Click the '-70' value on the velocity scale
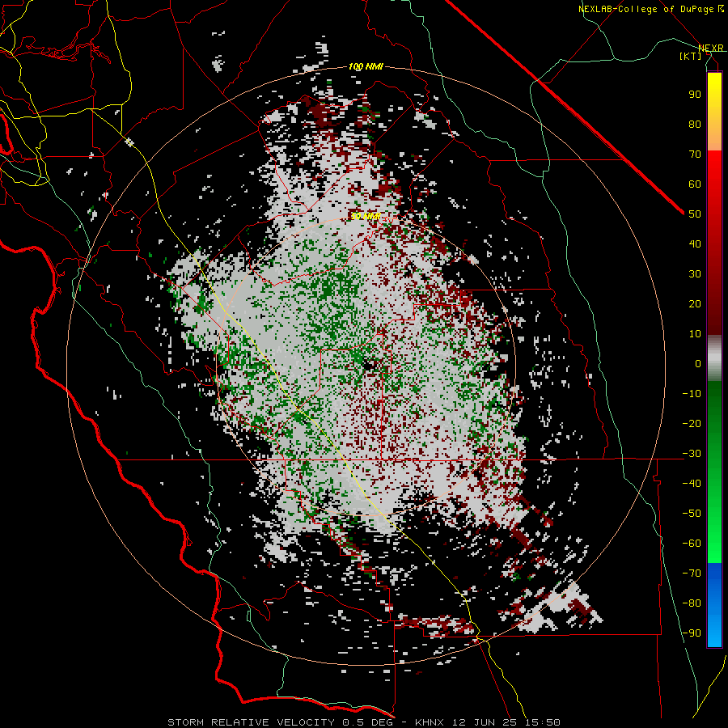 (692, 573)
